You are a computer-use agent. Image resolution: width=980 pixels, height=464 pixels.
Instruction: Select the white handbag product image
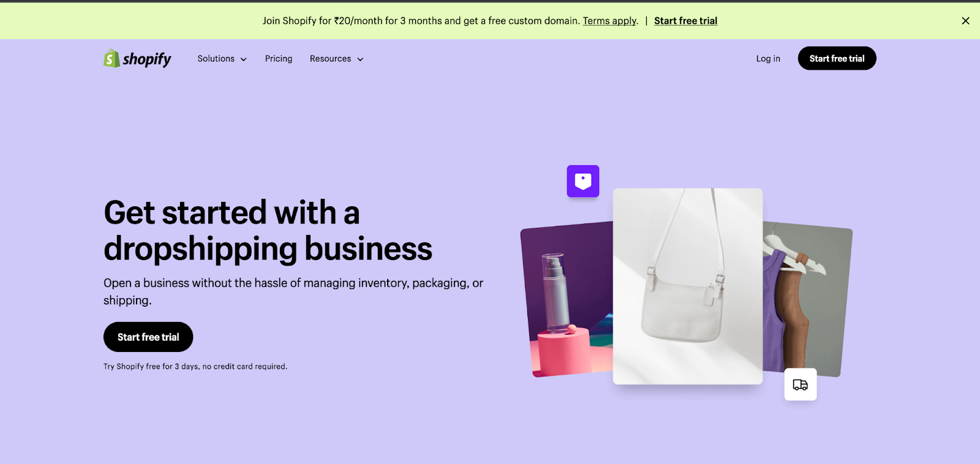[688, 286]
